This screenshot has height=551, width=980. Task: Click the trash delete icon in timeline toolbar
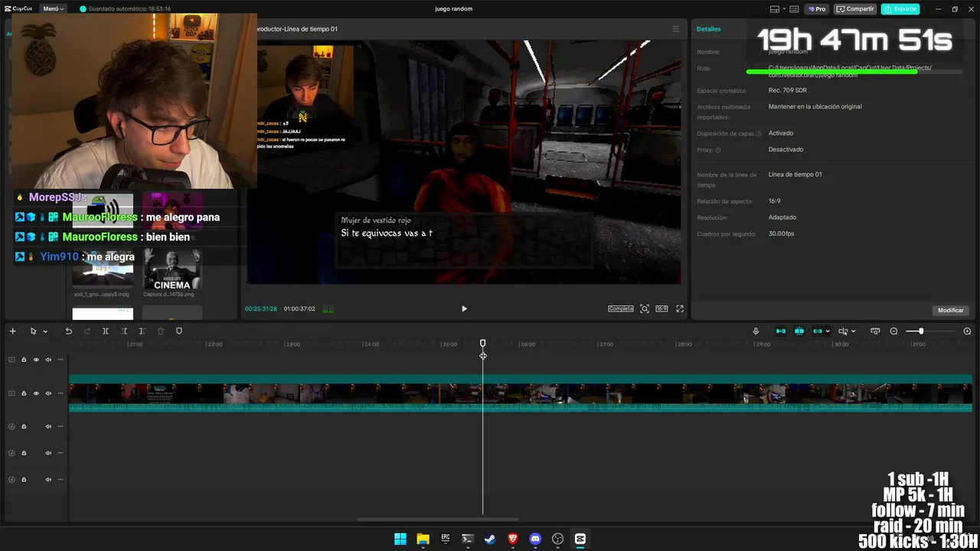click(161, 331)
